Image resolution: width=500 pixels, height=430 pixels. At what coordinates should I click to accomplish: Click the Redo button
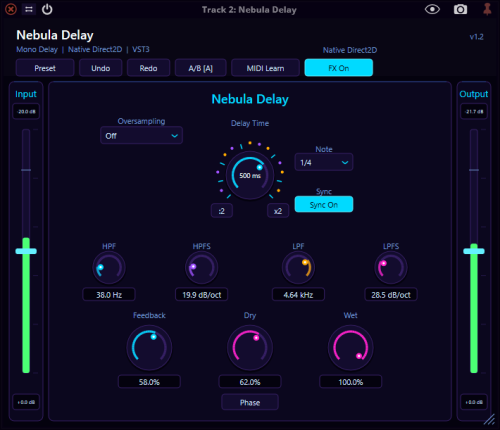click(148, 68)
